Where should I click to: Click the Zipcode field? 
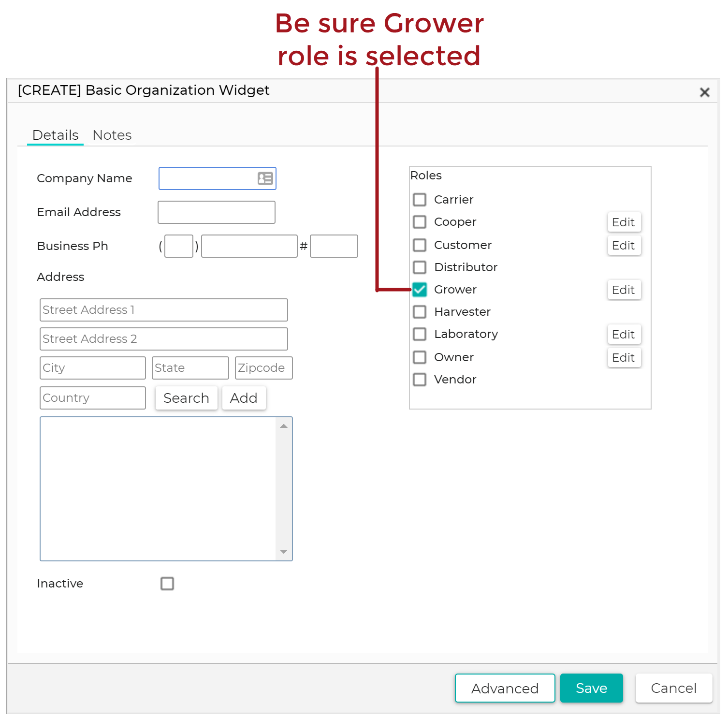pyautogui.click(x=264, y=368)
